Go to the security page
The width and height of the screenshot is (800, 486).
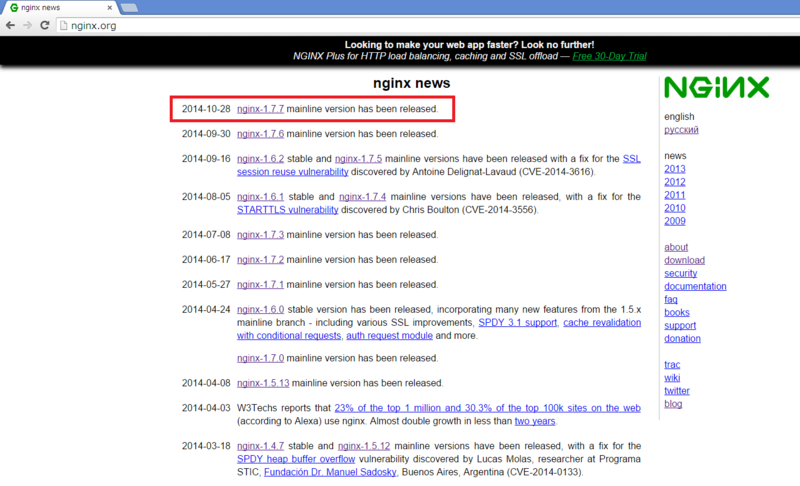point(681,273)
